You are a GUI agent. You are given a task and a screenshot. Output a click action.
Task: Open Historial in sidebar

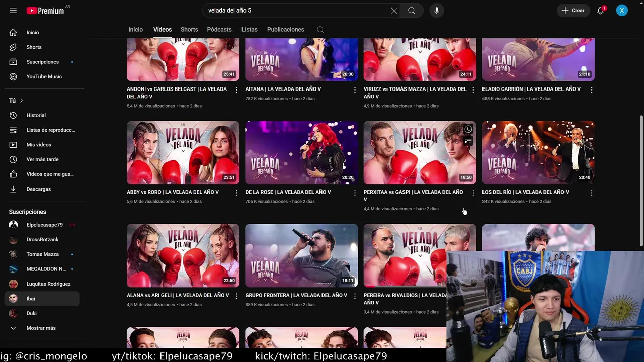click(x=42, y=115)
